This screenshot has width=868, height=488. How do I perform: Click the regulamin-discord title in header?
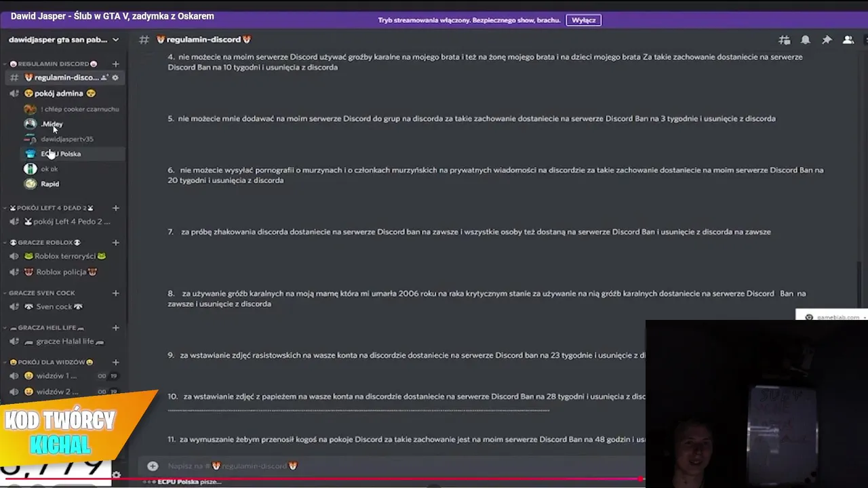(203, 39)
